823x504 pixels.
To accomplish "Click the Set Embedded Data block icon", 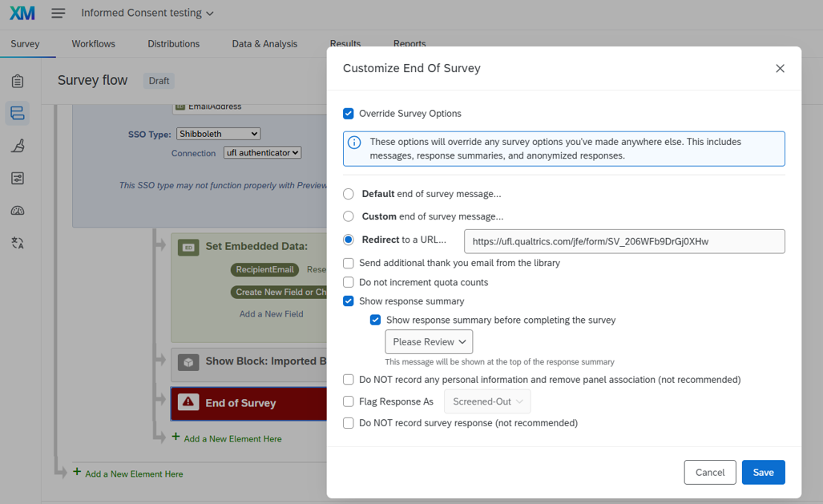I will pyautogui.click(x=188, y=247).
